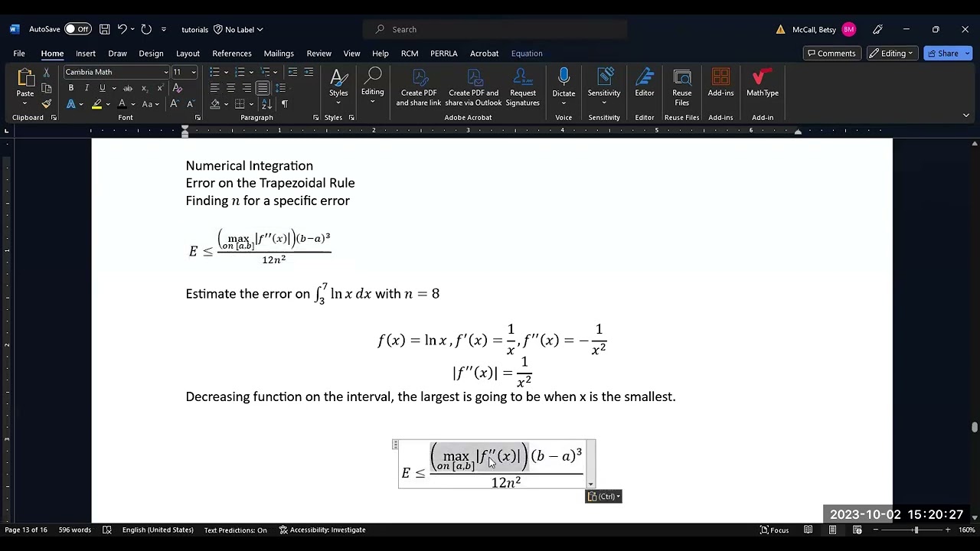Image resolution: width=980 pixels, height=551 pixels.
Task: Switch to Web Layout view
Action: pos(857,530)
